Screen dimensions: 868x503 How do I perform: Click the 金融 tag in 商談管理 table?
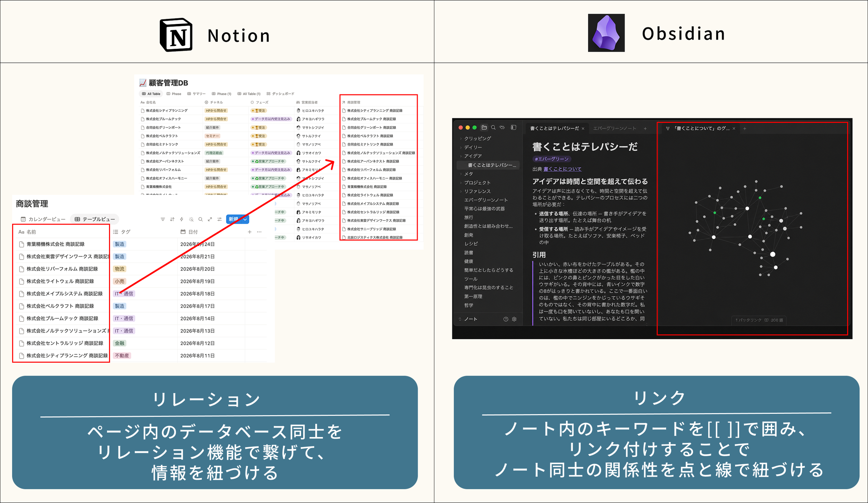(119, 343)
